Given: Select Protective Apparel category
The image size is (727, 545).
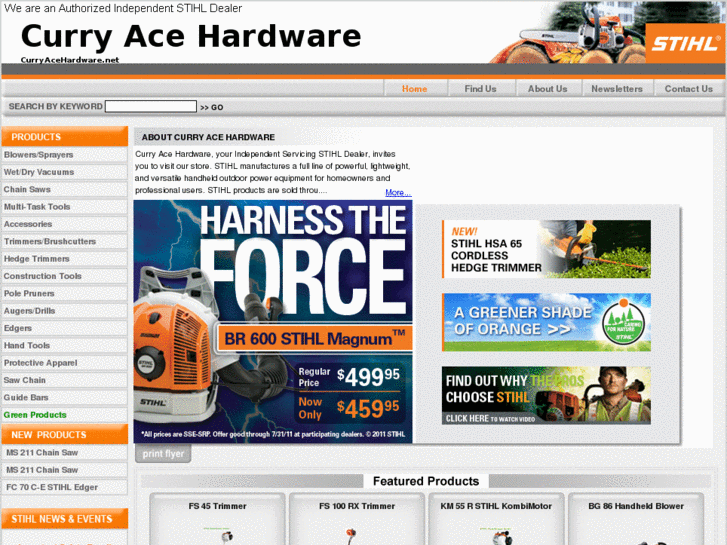Looking at the screenshot, I should pos(64,363).
